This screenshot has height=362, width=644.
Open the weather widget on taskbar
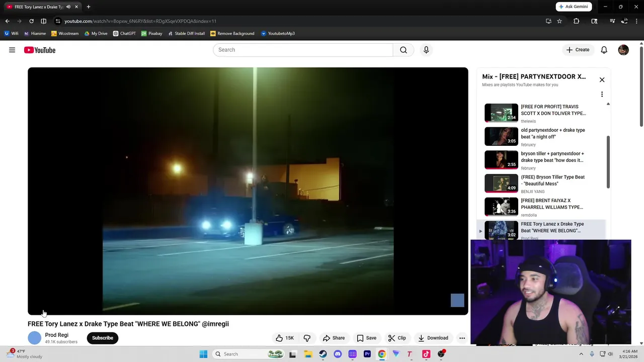coord(25,354)
